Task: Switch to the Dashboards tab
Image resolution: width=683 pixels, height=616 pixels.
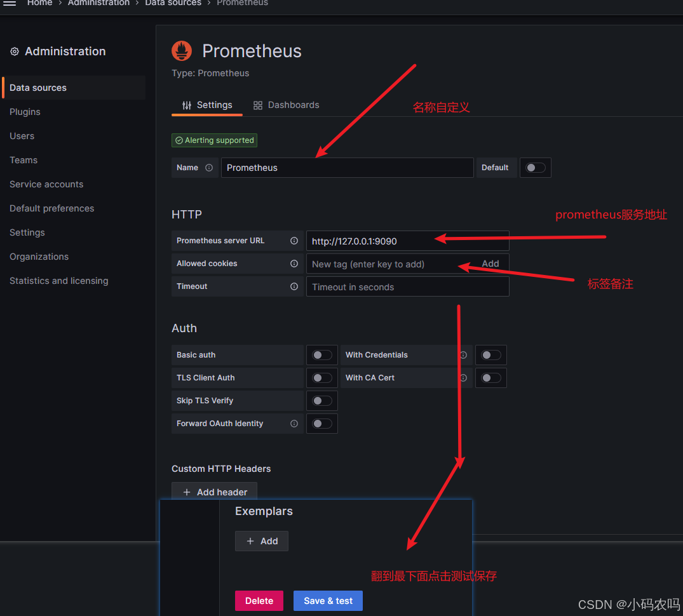Action: (x=286, y=105)
